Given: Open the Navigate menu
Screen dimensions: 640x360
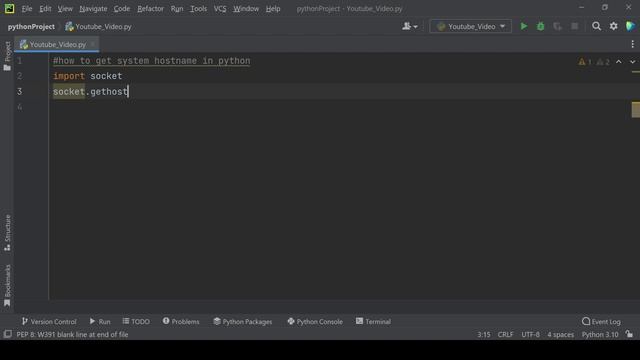Looking at the screenshot, I should (93, 9).
